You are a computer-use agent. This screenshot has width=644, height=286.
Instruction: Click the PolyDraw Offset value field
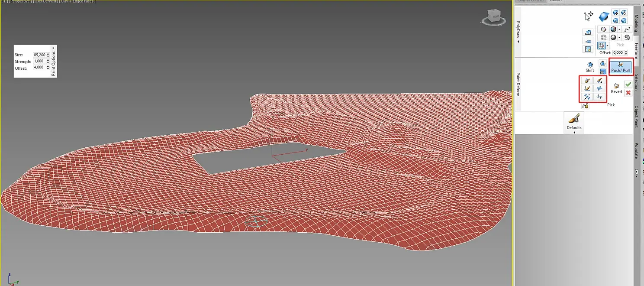pyautogui.click(x=618, y=52)
